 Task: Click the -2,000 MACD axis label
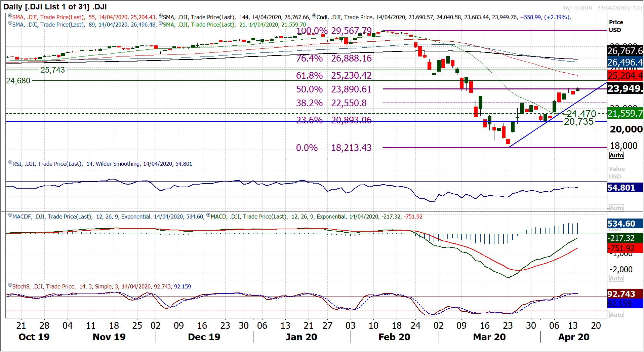pyautogui.click(x=621, y=269)
